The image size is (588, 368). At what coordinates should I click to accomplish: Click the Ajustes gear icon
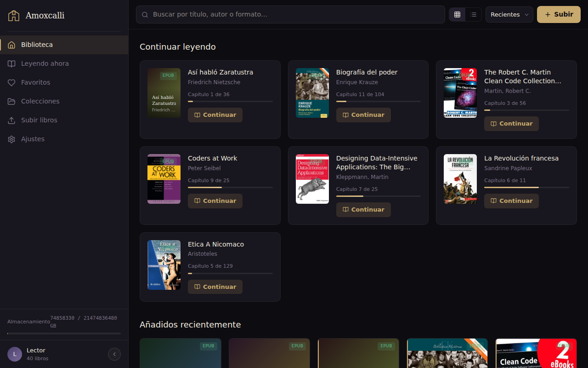11,139
